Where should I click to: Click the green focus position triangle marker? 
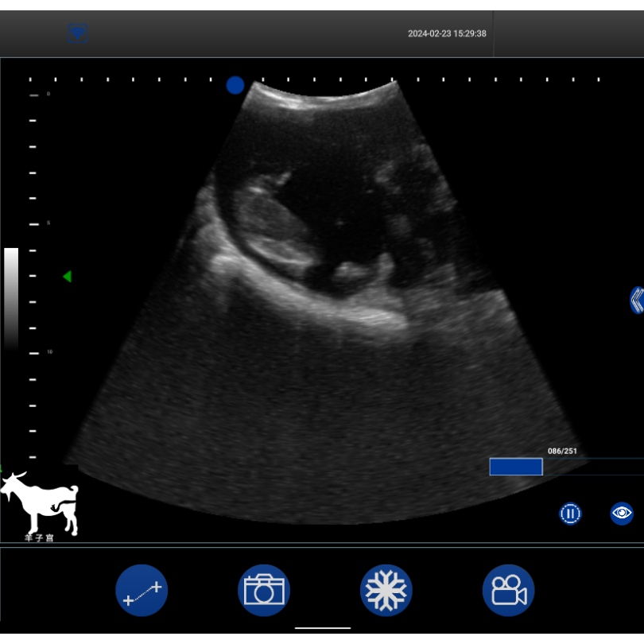(x=68, y=277)
